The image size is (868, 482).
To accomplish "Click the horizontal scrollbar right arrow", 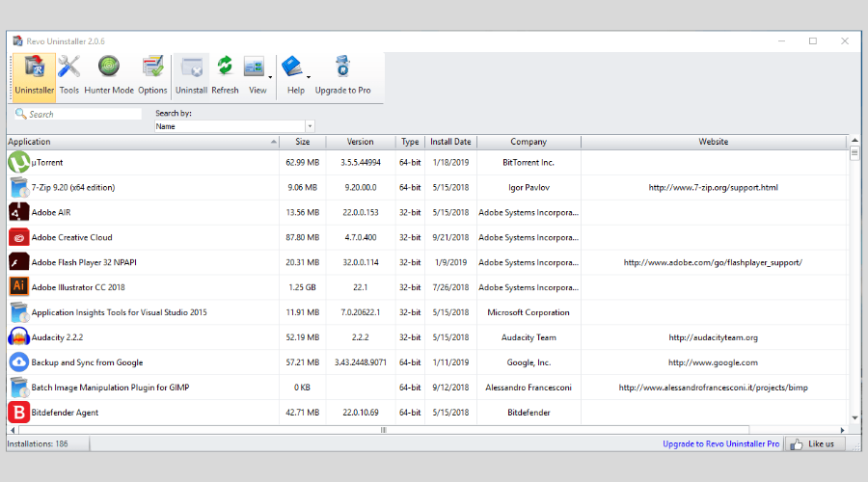I will (843, 430).
